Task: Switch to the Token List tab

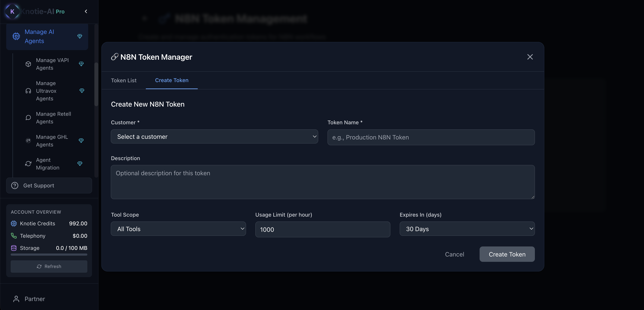Action: [123, 80]
